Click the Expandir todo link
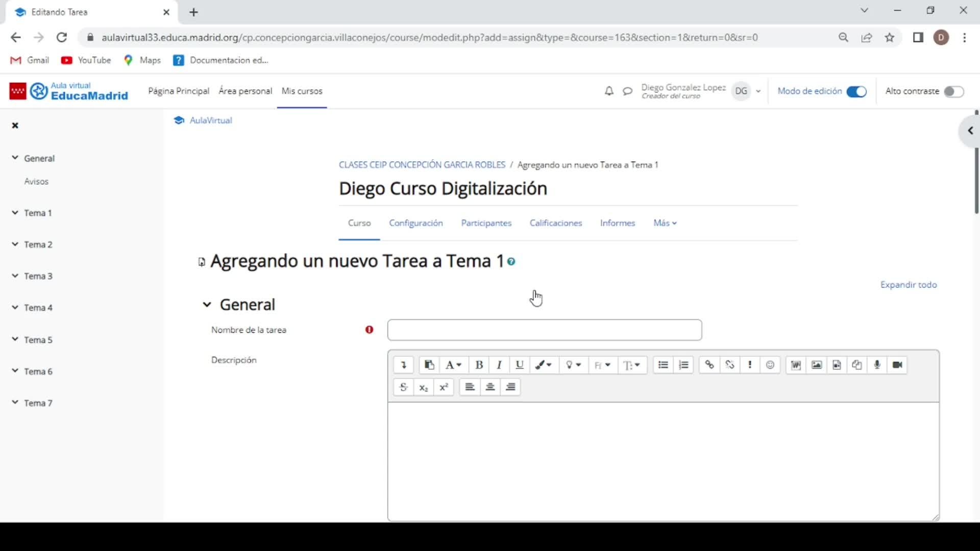The width and height of the screenshot is (980, 551). [x=909, y=285]
